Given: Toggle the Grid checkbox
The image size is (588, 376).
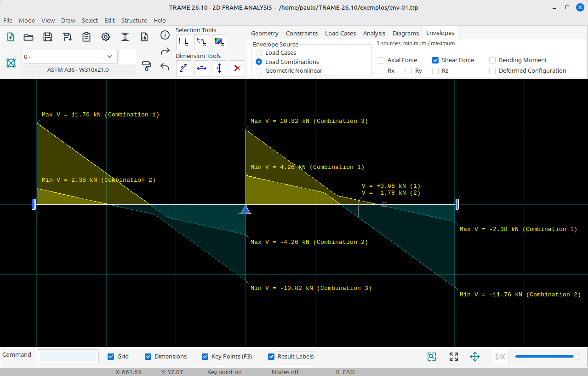Looking at the screenshot, I should (x=111, y=357).
